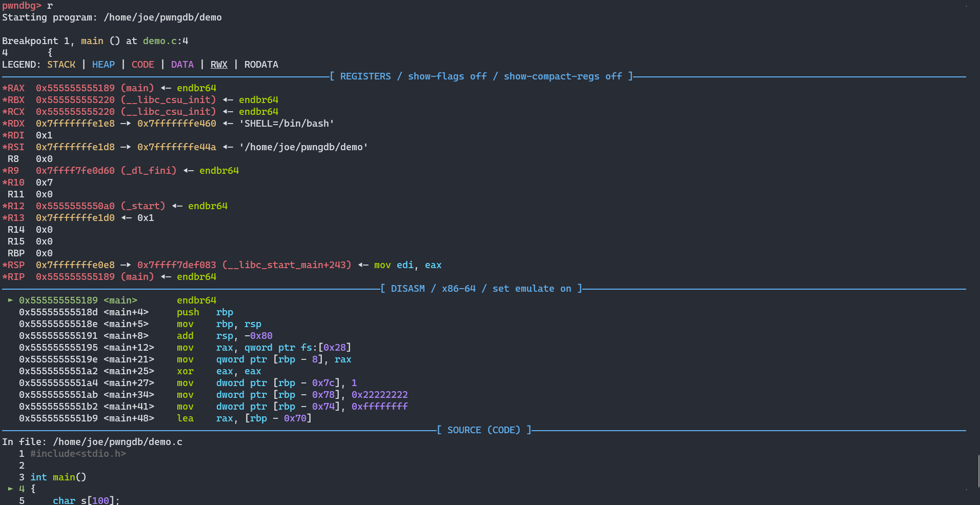This screenshot has height=505, width=980.
Task: Click the __libc_start_main+243 symbol
Action: click(287, 265)
